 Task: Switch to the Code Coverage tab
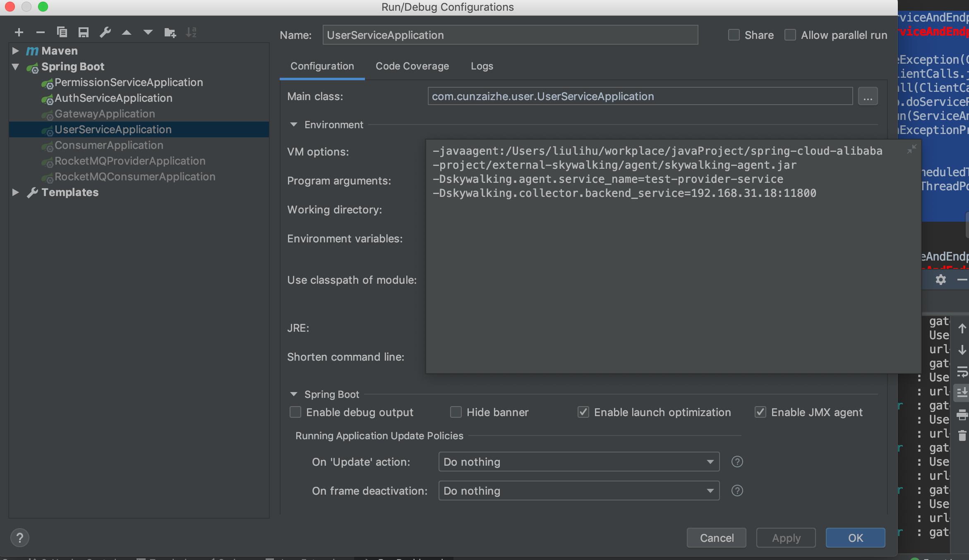[x=412, y=66]
